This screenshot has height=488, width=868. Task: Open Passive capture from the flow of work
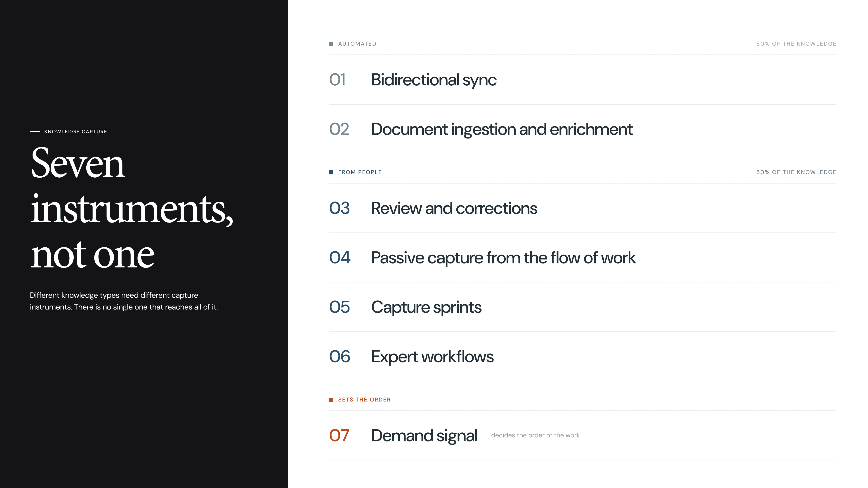(503, 258)
